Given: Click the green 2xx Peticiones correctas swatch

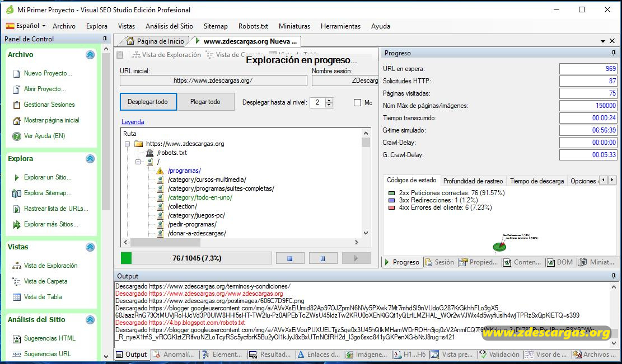Looking at the screenshot, I should [392, 193].
